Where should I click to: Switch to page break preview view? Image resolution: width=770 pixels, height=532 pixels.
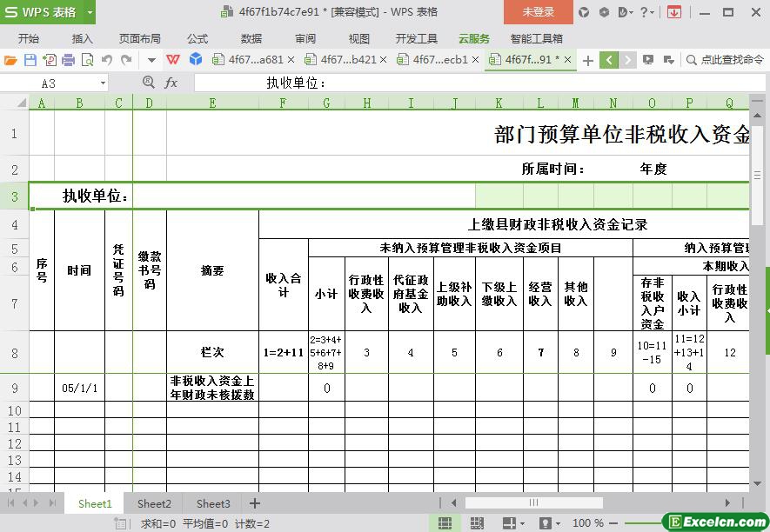pos(478,523)
